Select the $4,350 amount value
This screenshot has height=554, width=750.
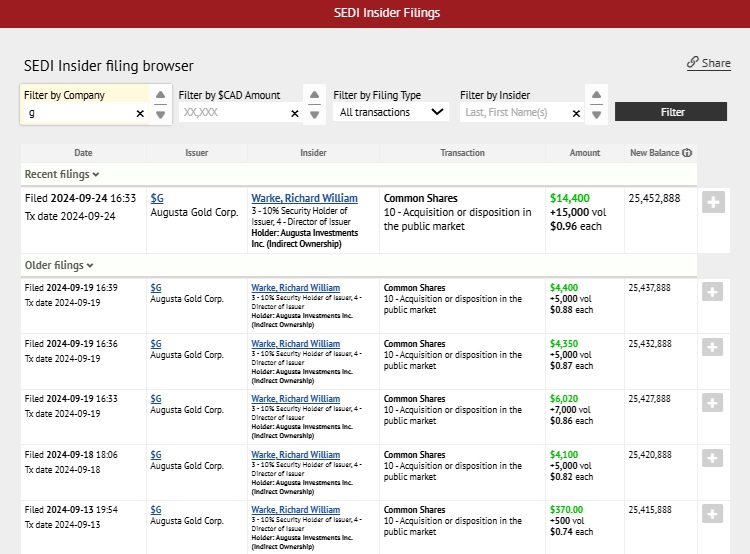point(564,343)
